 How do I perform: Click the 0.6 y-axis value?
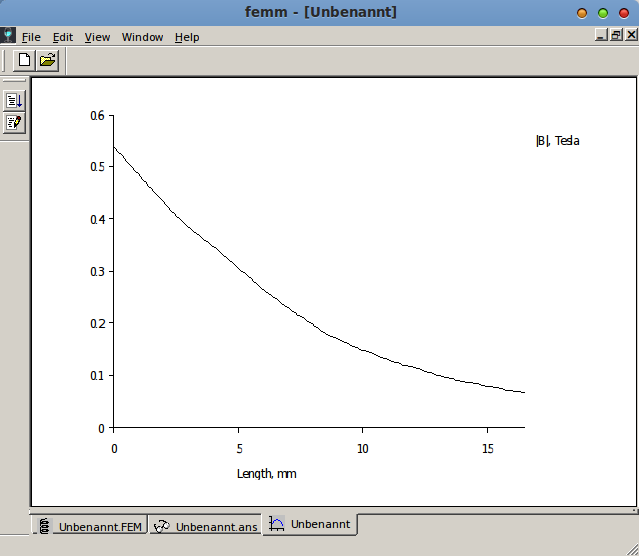click(x=97, y=116)
